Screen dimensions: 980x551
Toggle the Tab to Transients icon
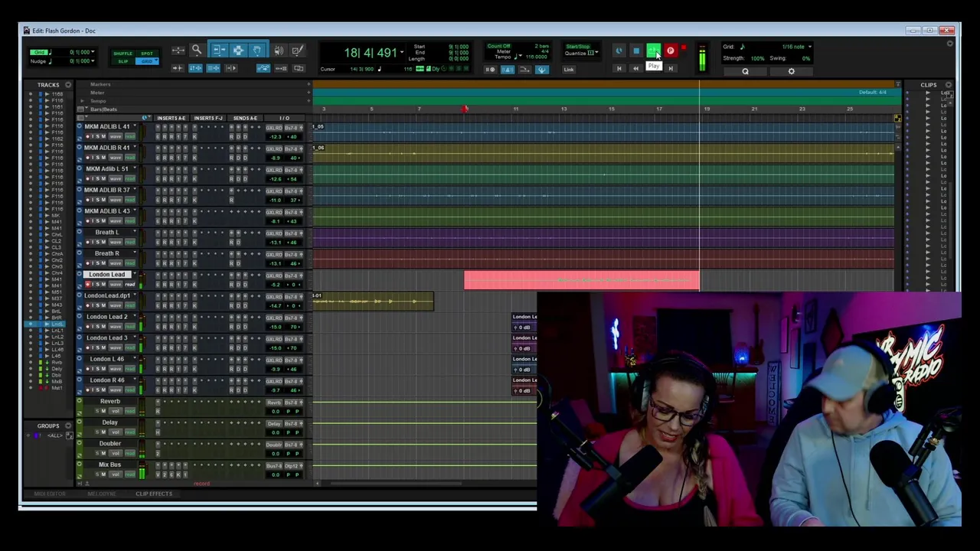pyautogui.click(x=177, y=69)
